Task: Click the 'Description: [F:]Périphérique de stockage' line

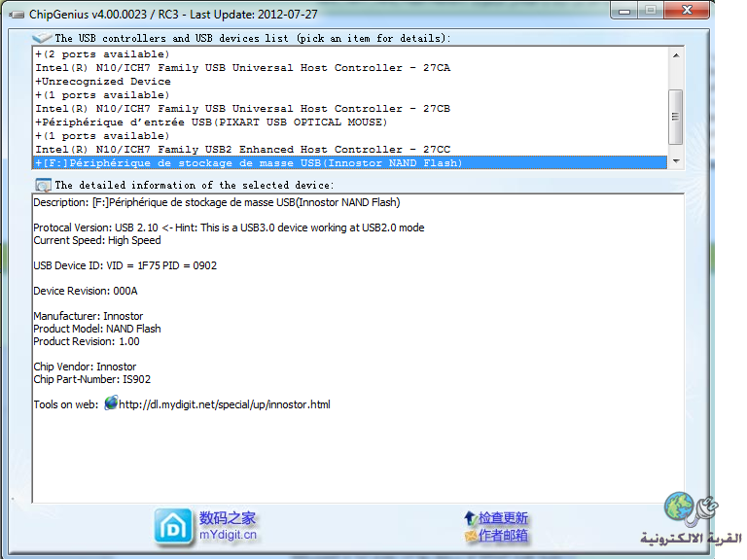Action: click(217, 203)
